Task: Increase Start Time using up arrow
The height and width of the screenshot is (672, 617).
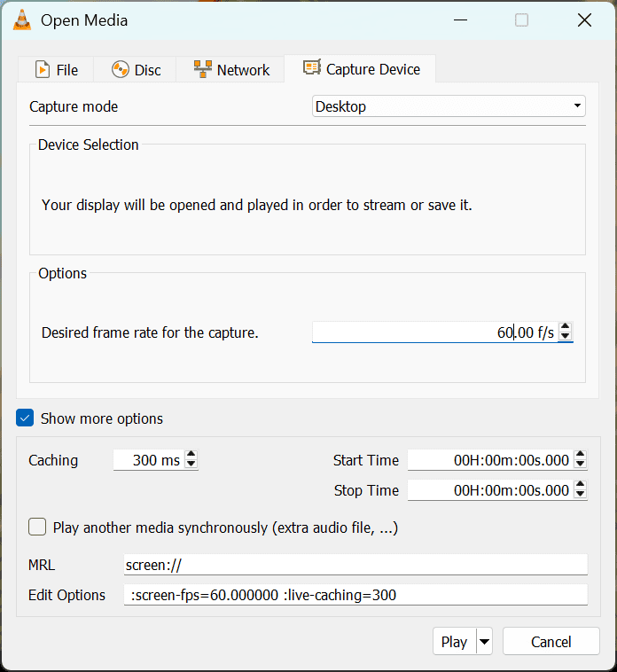Action: [x=580, y=455]
